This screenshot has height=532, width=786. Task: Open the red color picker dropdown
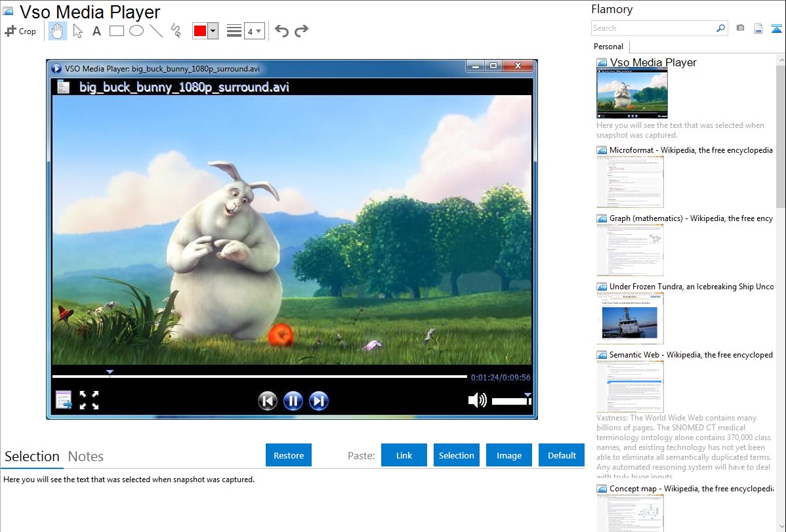213,31
